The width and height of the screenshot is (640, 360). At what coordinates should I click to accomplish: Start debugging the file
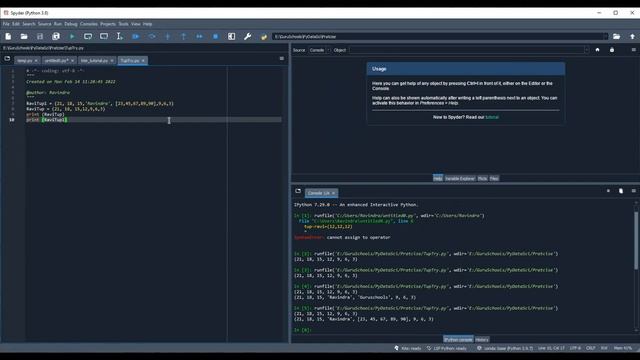click(x=136, y=36)
